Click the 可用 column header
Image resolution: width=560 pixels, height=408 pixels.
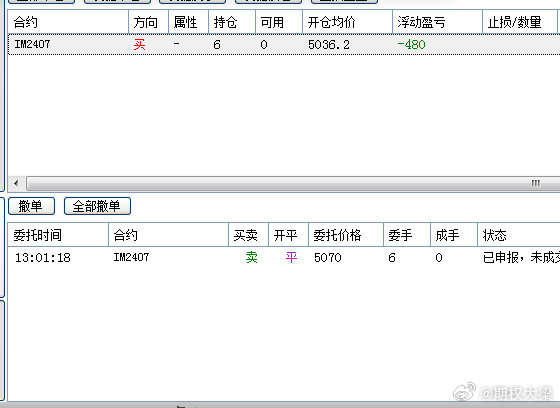pos(279,22)
